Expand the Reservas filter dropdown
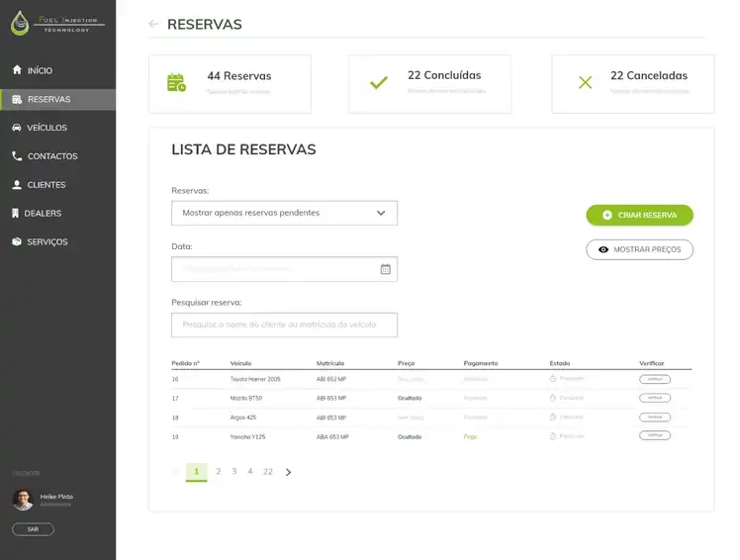 click(284, 213)
